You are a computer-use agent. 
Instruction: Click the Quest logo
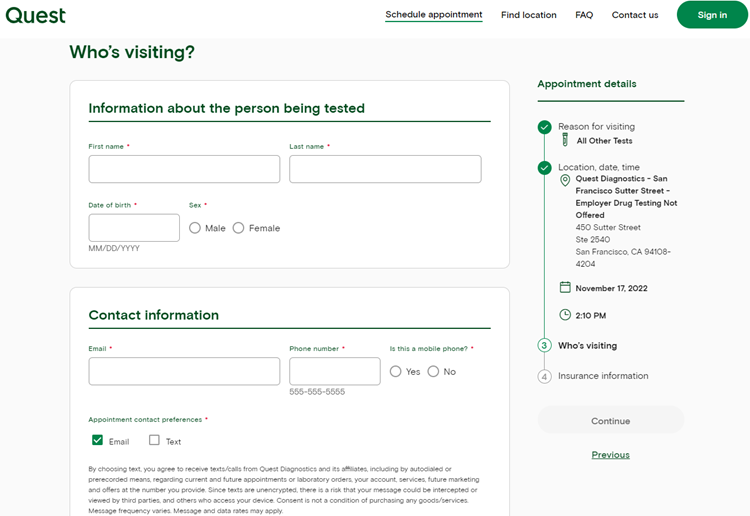35,15
